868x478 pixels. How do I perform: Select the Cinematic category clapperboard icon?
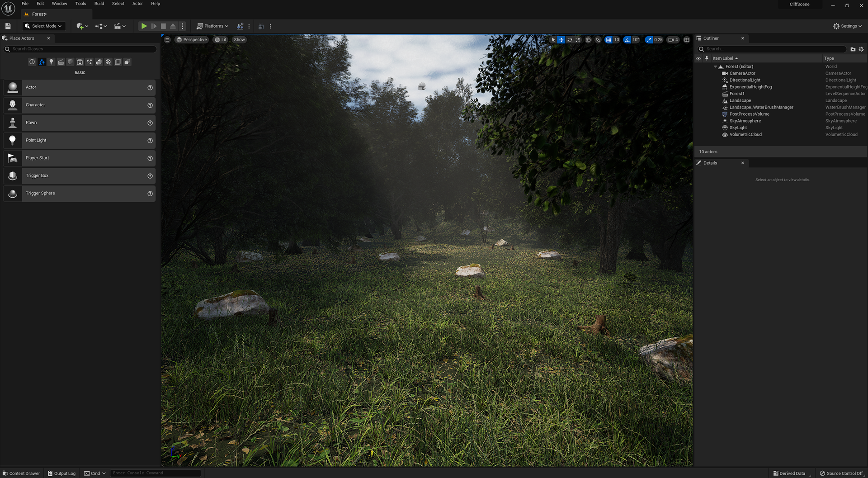pyautogui.click(x=61, y=62)
